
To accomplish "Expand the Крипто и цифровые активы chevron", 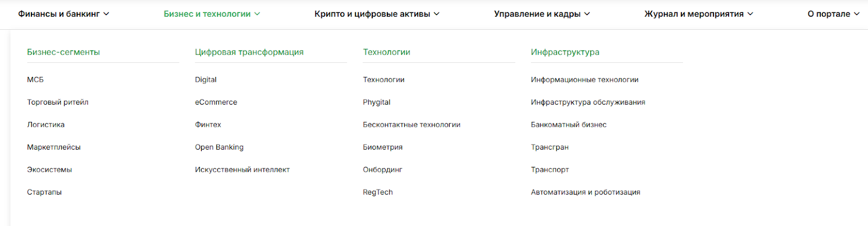I will [437, 14].
